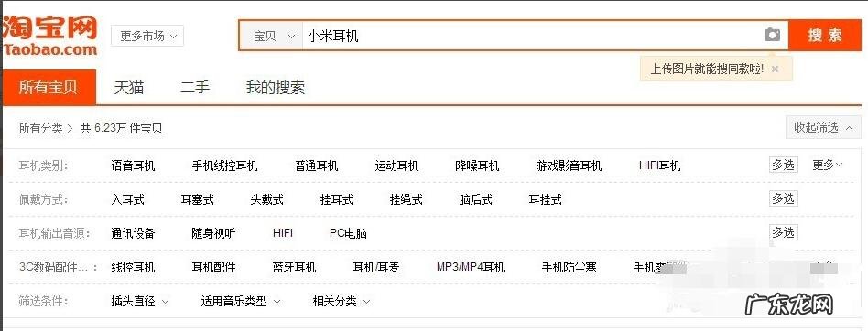Open the 更多市场 dropdown
This screenshot has width=868, height=331.
[147, 36]
